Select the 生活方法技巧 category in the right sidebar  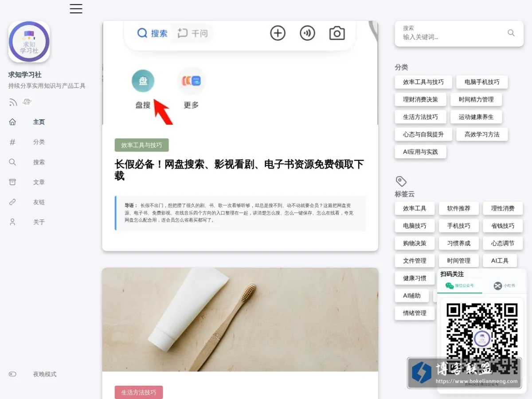coord(420,117)
